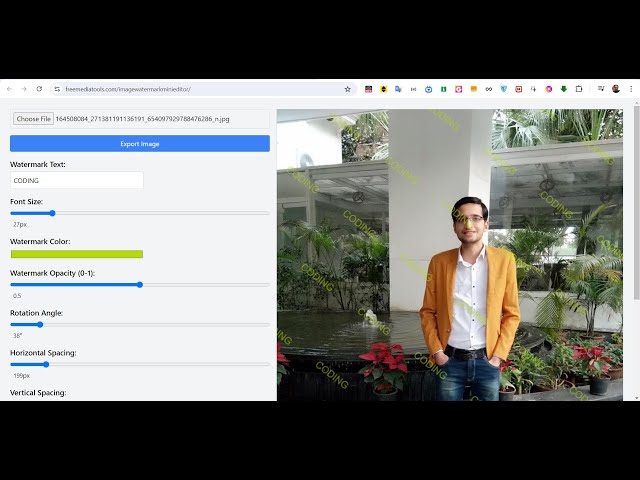Bookmark this page with the star icon
The image size is (640, 480).
pos(347,89)
